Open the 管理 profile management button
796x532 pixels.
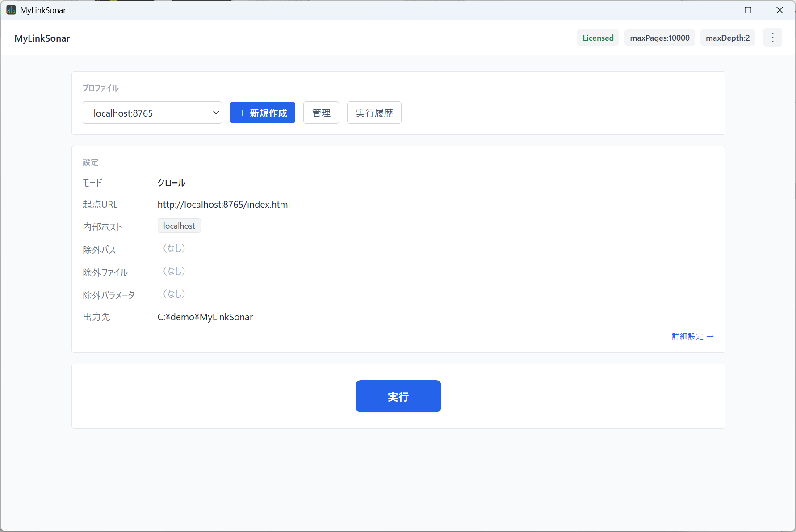pyautogui.click(x=321, y=113)
